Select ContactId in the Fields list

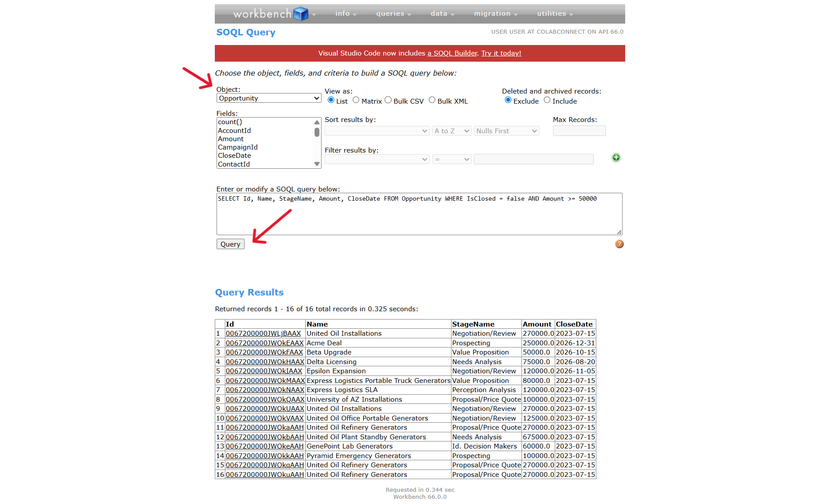pyautogui.click(x=266, y=164)
